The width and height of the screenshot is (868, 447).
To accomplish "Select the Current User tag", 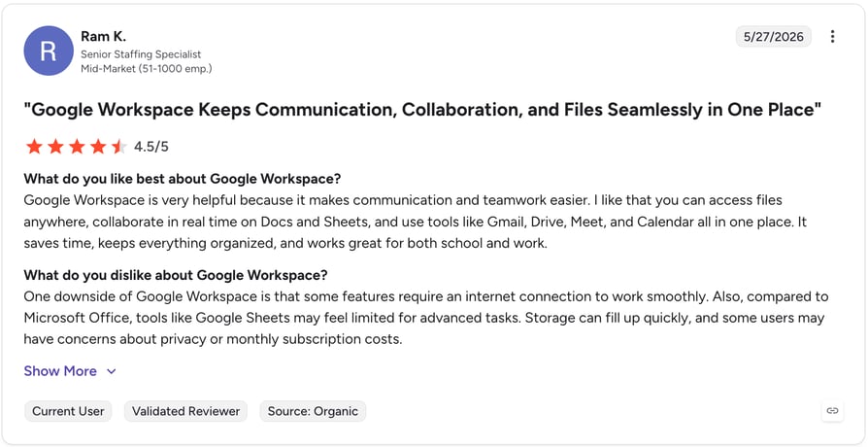I will [68, 411].
